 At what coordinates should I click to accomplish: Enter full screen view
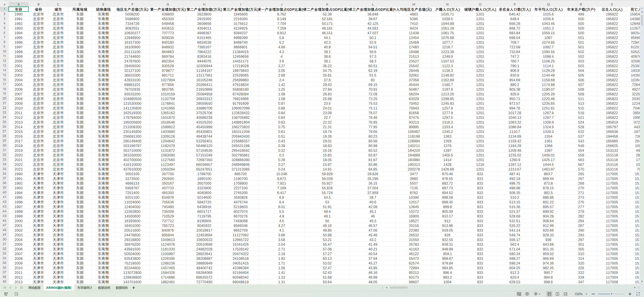click(638, 294)
